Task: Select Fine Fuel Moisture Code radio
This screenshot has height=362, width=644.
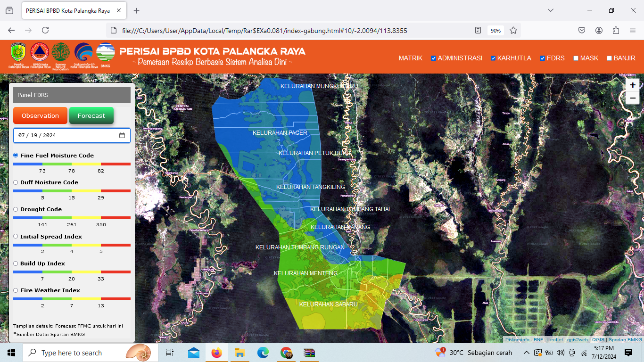Action: pos(16,155)
